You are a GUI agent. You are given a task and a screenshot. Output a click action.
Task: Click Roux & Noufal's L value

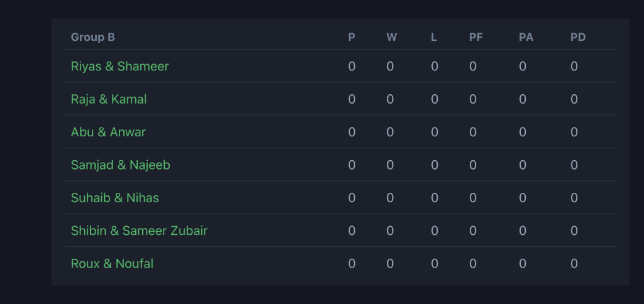coord(435,264)
